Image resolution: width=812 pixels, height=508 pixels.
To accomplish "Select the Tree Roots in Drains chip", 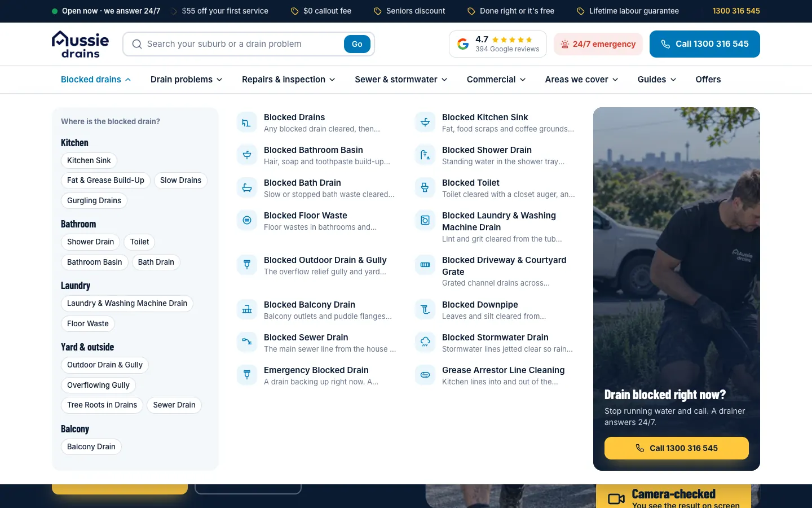I will tap(102, 405).
